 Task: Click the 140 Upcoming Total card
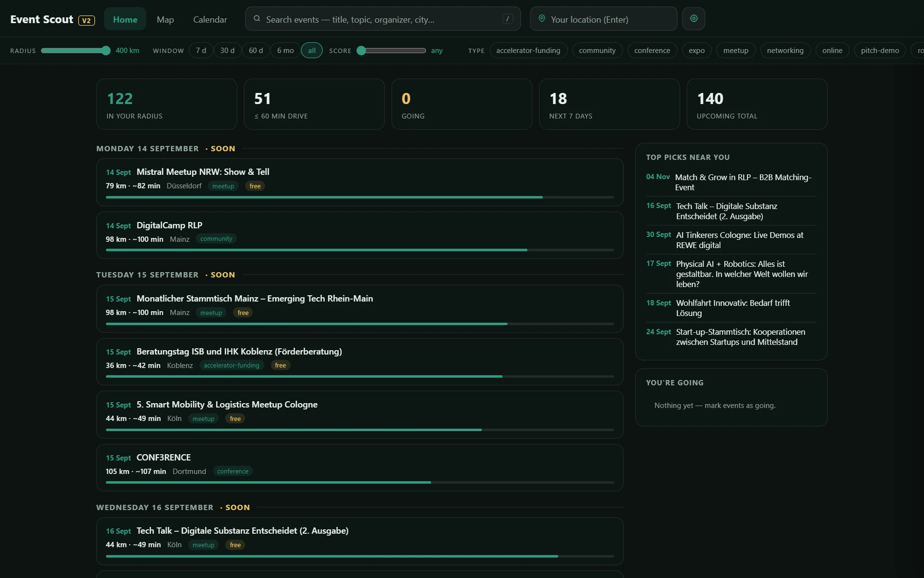[x=757, y=104]
